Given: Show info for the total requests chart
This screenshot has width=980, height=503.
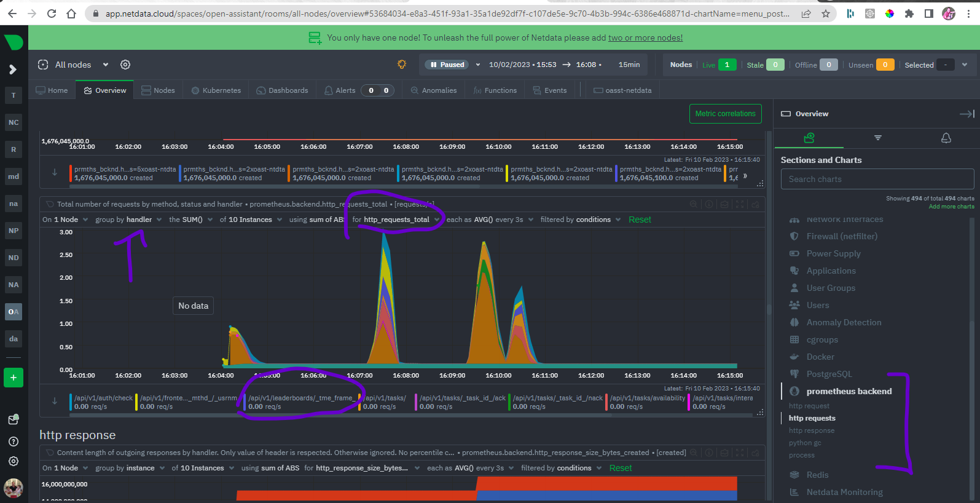Looking at the screenshot, I should click(709, 204).
